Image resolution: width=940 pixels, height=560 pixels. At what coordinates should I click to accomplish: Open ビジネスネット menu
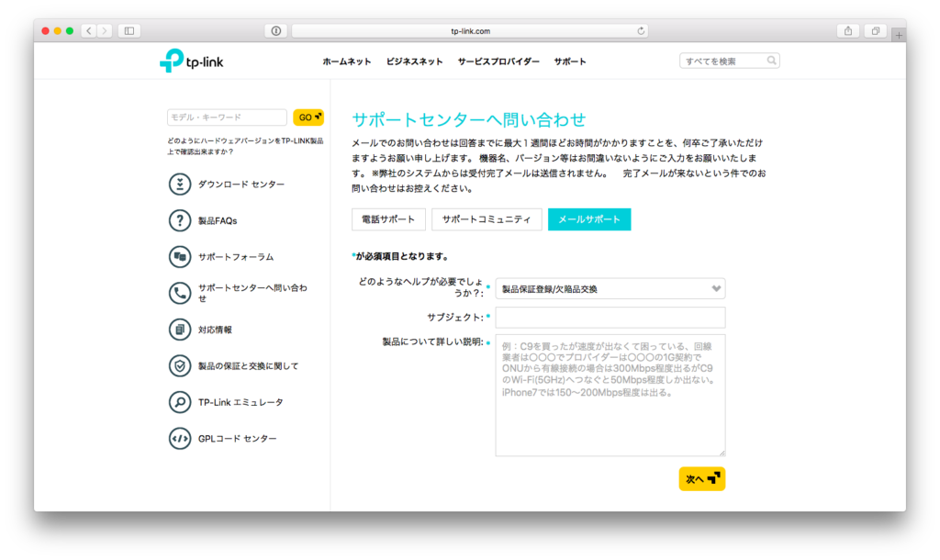point(414,62)
